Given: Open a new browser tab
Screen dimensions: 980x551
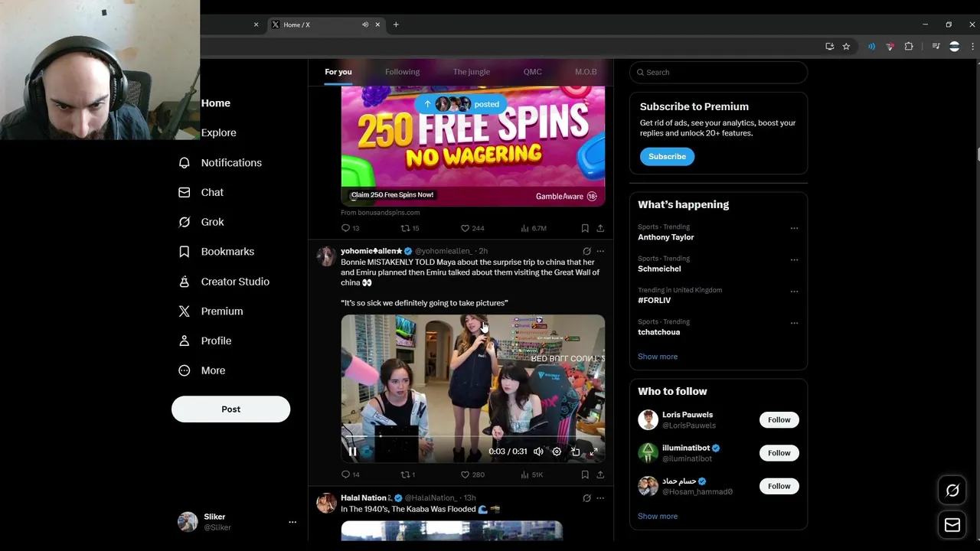Looking at the screenshot, I should [x=396, y=24].
